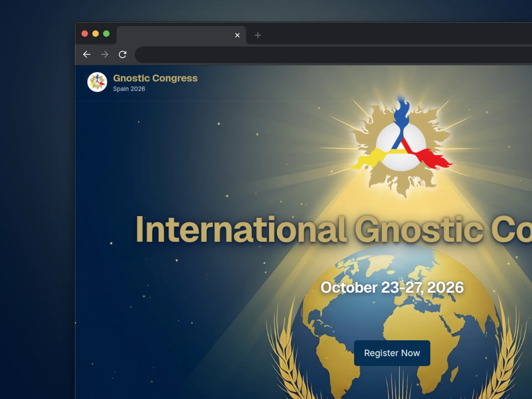Click the forward navigation arrow
Screen dimensions: 532x399
coord(104,55)
